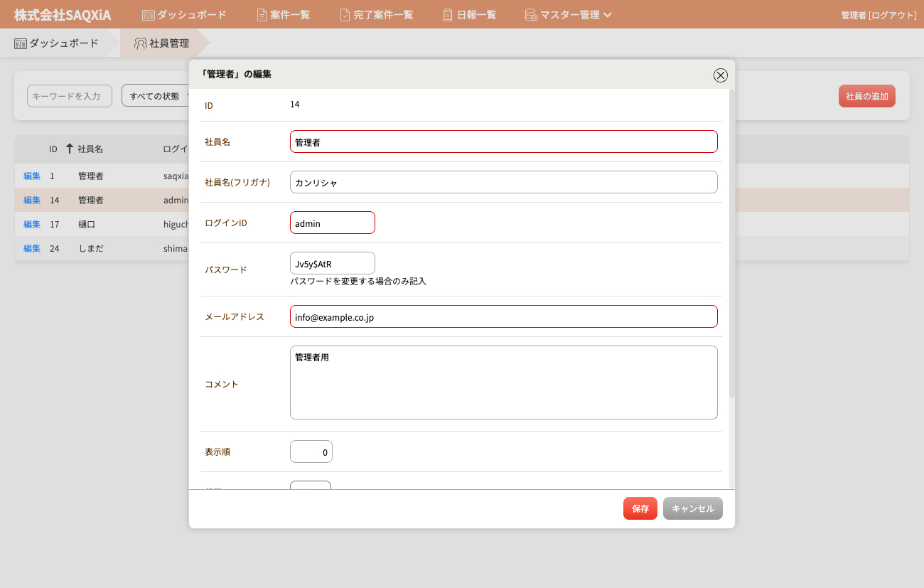
Task: Click 編集 link for 樋口 row
Action: pyautogui.click(x=32, y=224)
